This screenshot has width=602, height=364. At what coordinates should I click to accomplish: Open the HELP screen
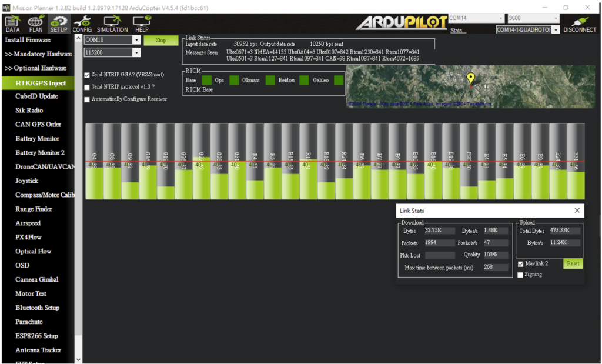coord(141,24)
